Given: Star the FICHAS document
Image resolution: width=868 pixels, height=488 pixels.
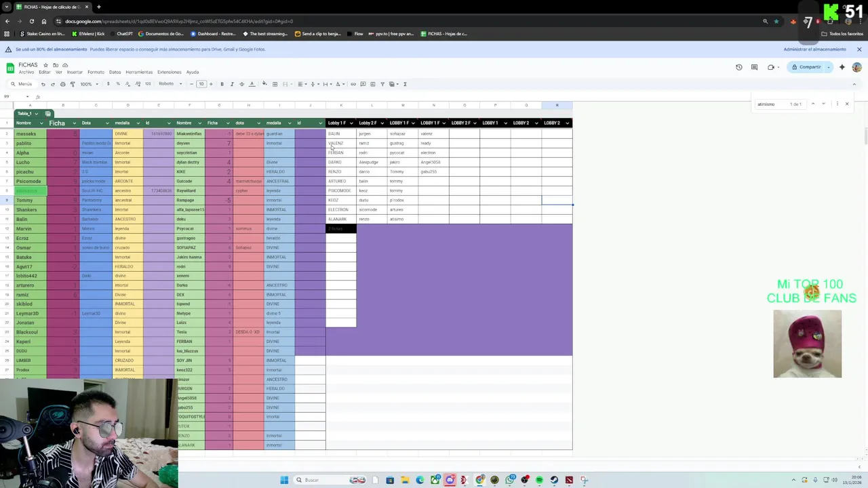Looking at the screenshot, I should [46, 65].
